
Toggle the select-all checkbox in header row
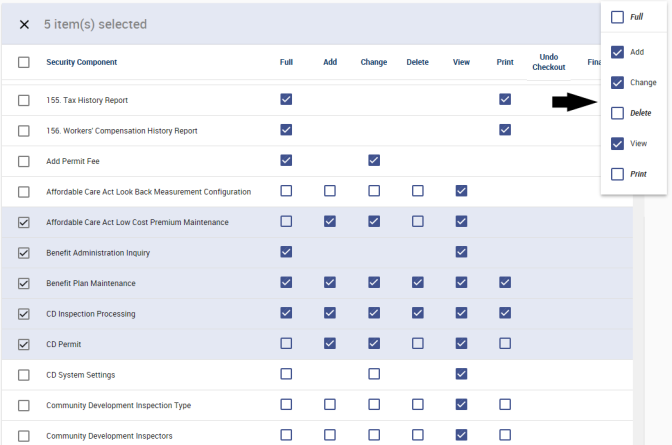pyautogui.click(x=24, y=62)
